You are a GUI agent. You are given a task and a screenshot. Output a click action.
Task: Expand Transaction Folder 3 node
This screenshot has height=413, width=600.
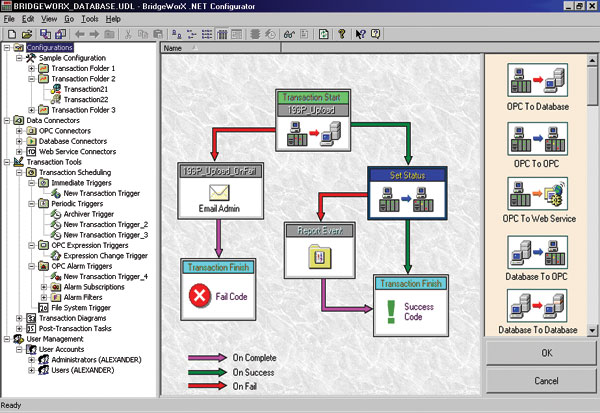(32, 110)
